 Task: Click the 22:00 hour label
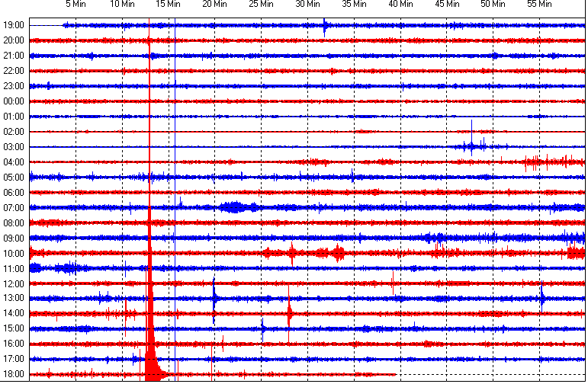(14, 71)
